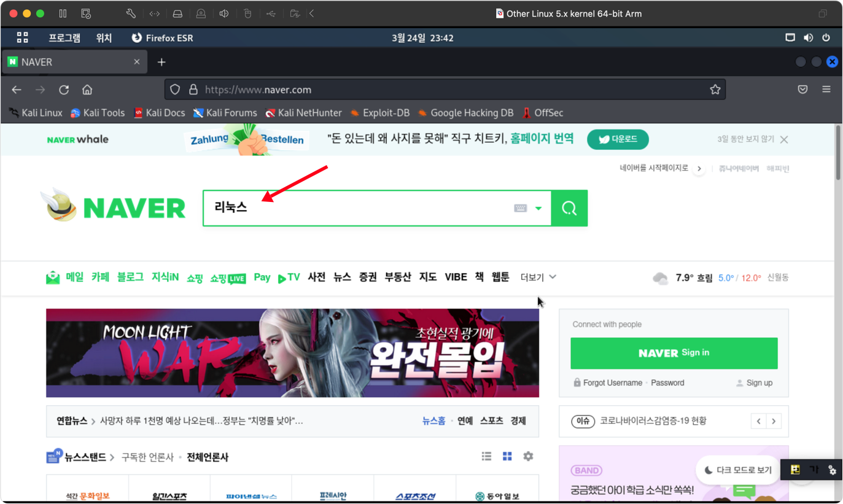The height and width of the screenshot is (504, 843).
Task: Open VM settings via the wrench icon
Action: [x=131, y=14]
